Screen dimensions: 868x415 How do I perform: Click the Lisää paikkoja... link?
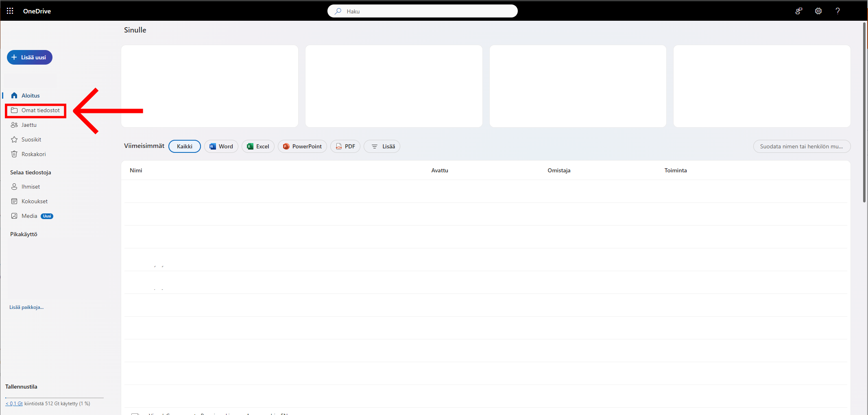click(26, 307)
